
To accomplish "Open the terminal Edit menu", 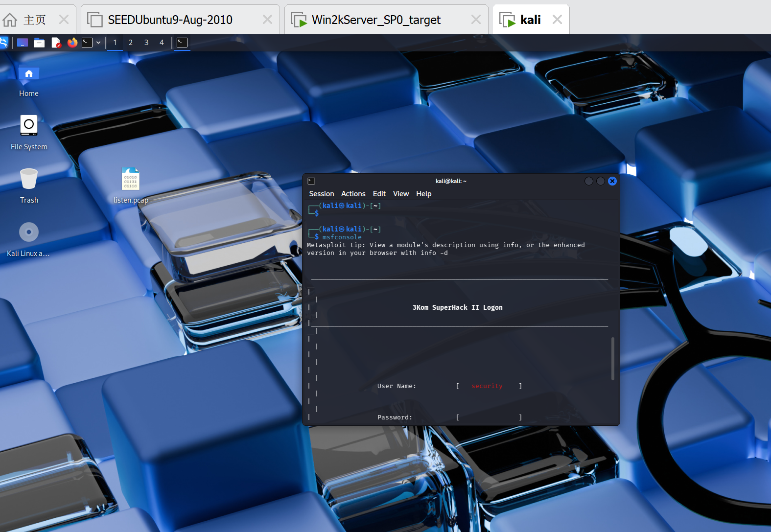I will 379,194.
